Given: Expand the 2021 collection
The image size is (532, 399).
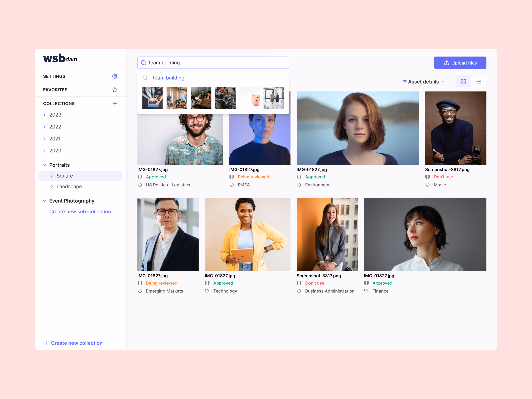Looking at the screenshot, I should click(44, 139).
